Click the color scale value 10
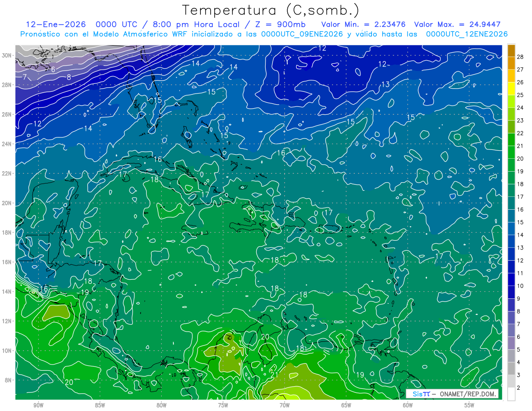This screenshot has height=411, width=532. (520, 286)
